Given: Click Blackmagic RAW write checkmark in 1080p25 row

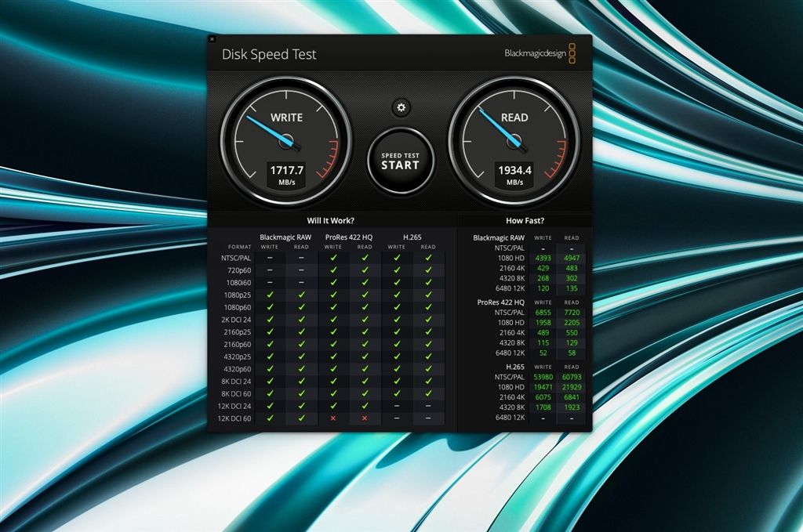Looking at the screenshot, I should tap(270, 295).
